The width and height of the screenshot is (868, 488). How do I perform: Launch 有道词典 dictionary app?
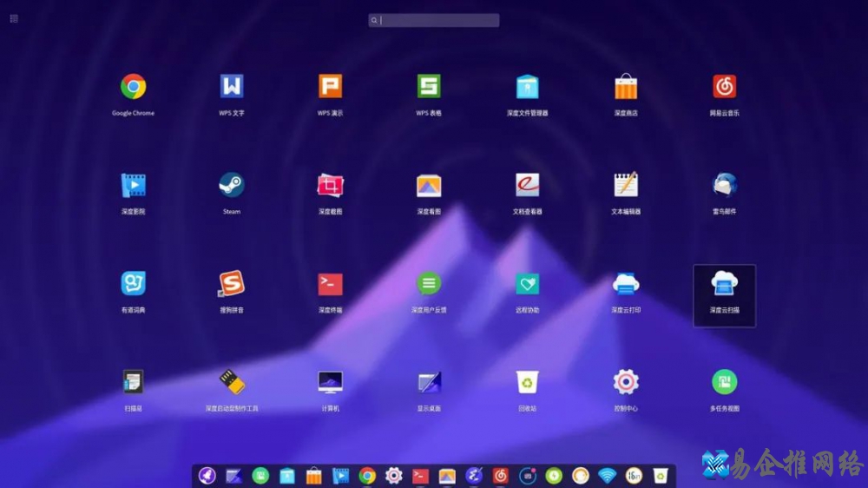pyautogui.click(x=133, y=284)
